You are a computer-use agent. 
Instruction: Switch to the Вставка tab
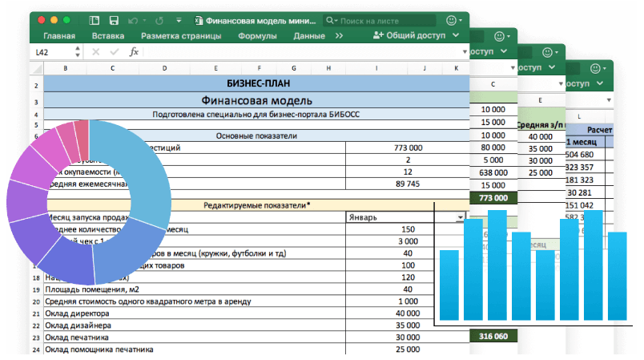[108, 36]
